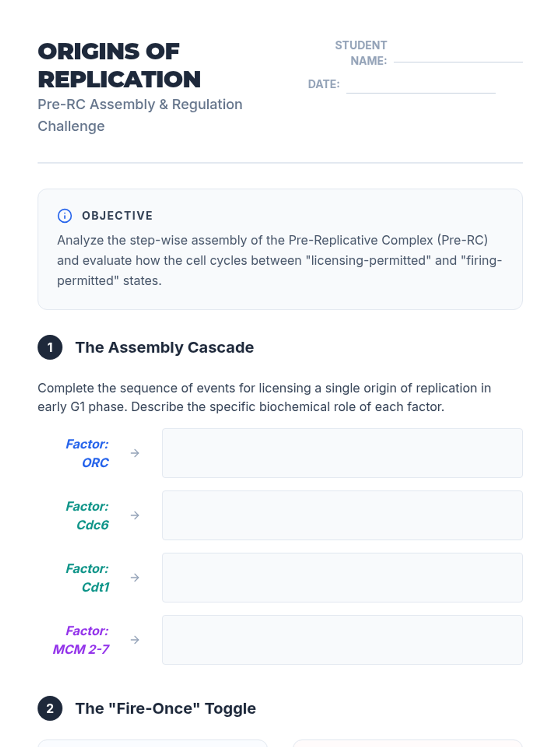The image size is (560, 747).
Task: Click the section 2 number badge
Action: coord(50,709)
